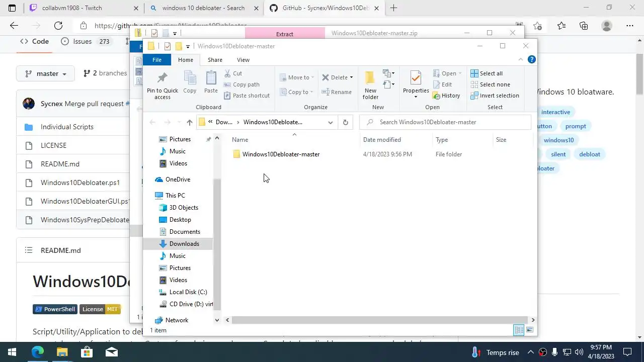Select OneDrive in navigation pane
This screenshot has width=644, height=362.
coord(177,179)
